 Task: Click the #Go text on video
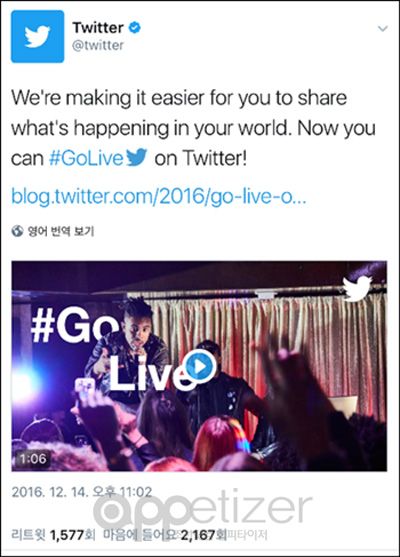tap(75, 327)
